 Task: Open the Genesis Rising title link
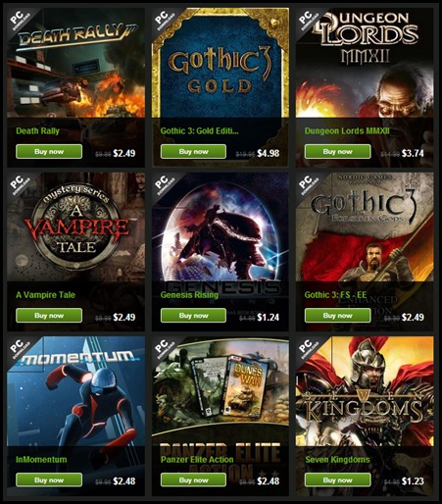coord(189,295)
